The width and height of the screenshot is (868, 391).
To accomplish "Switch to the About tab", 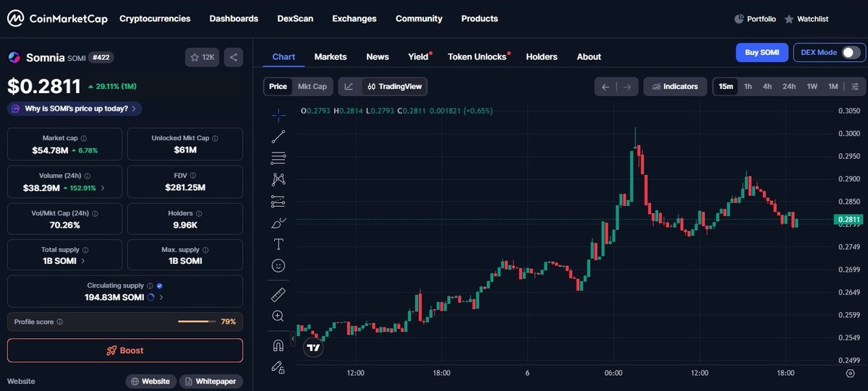I will pyautogui.click(x=589, y=56).
